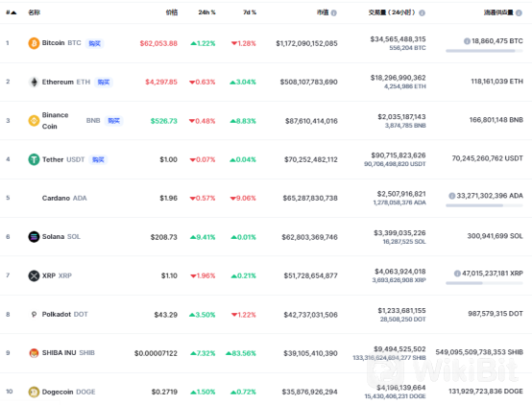The width and height of the screenshot is (532, 405).
Task: Sort table by the name column header
Action: coord(34,12)
